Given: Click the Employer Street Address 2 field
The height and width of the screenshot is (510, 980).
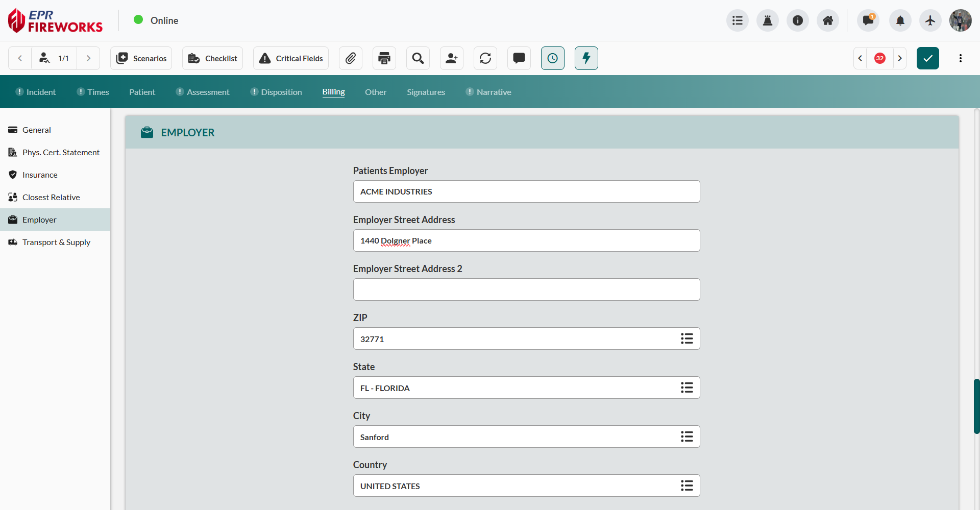Looking at the screenshot, I should click(x=526, y=289).
